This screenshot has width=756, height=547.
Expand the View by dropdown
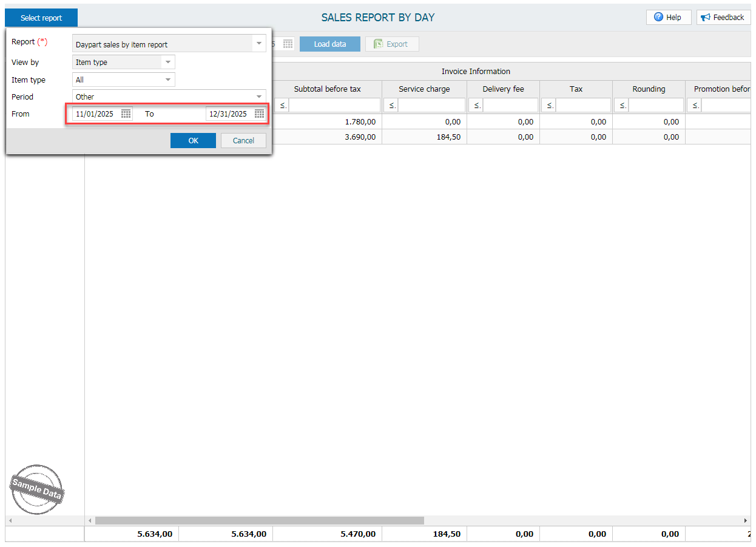168,62
